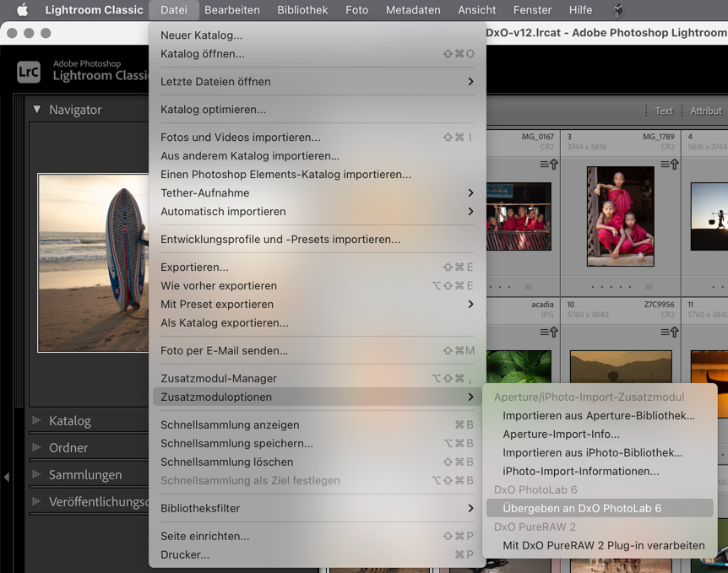Open Automatisch importieren submenu
This screenshot has width=728, height=573.
317,212
